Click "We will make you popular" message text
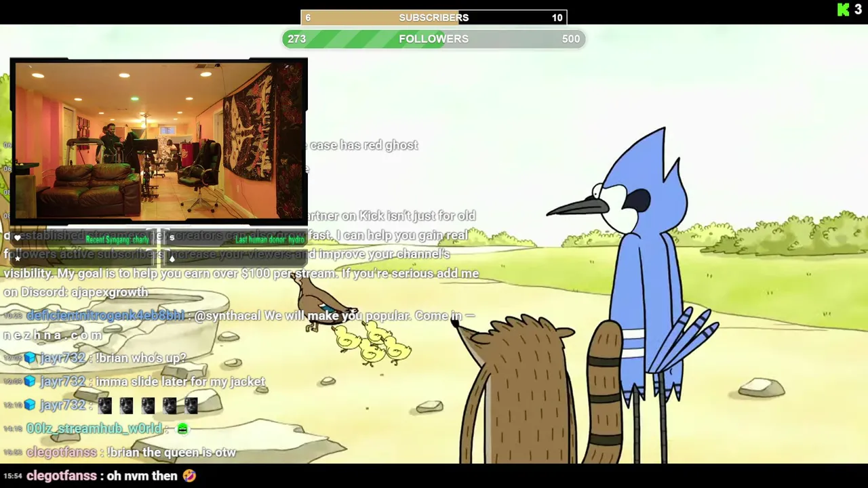Viewport: 868px width, 488px height. tap(336, 316)
